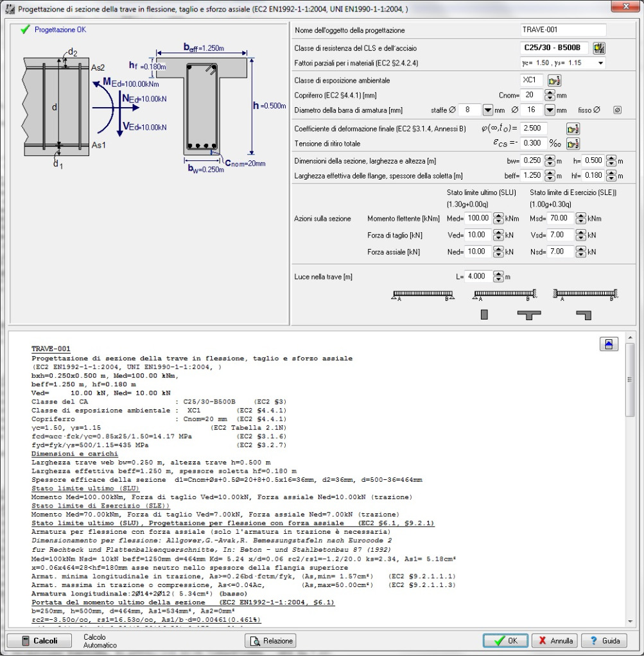The image size is (644, 657).
Task: Choose the T-section shape icon
Action: coord(529,315)
